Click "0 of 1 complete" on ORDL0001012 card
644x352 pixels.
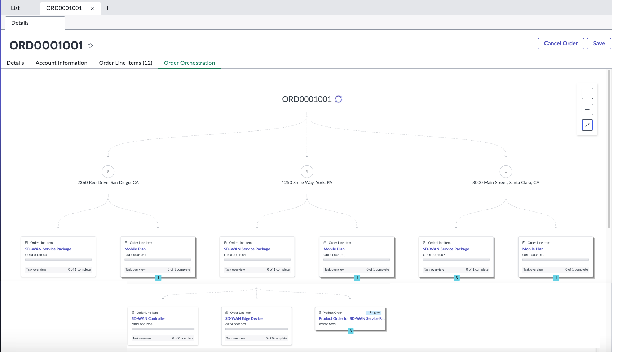(x=577, y=269)
